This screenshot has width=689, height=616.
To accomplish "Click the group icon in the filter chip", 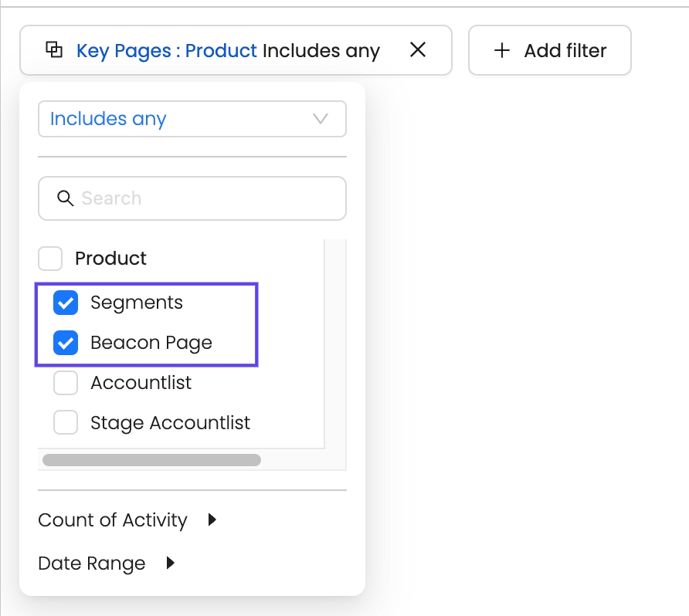I will tap(54, 50).
